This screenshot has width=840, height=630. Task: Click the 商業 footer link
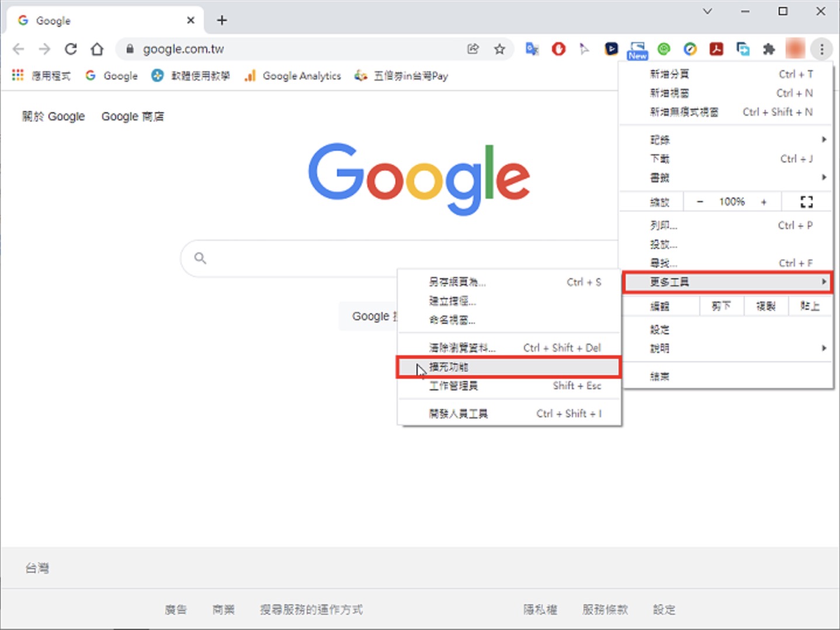point(224,610)
